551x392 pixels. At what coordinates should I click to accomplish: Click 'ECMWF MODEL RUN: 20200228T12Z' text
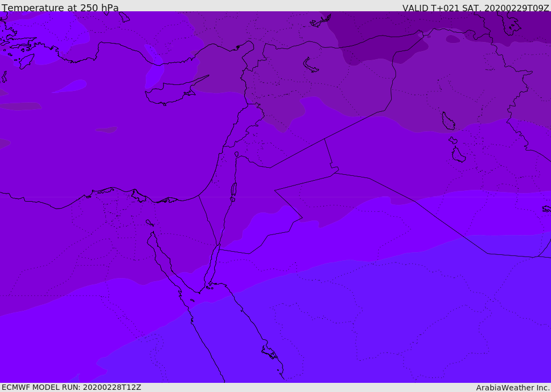[72, 388]
